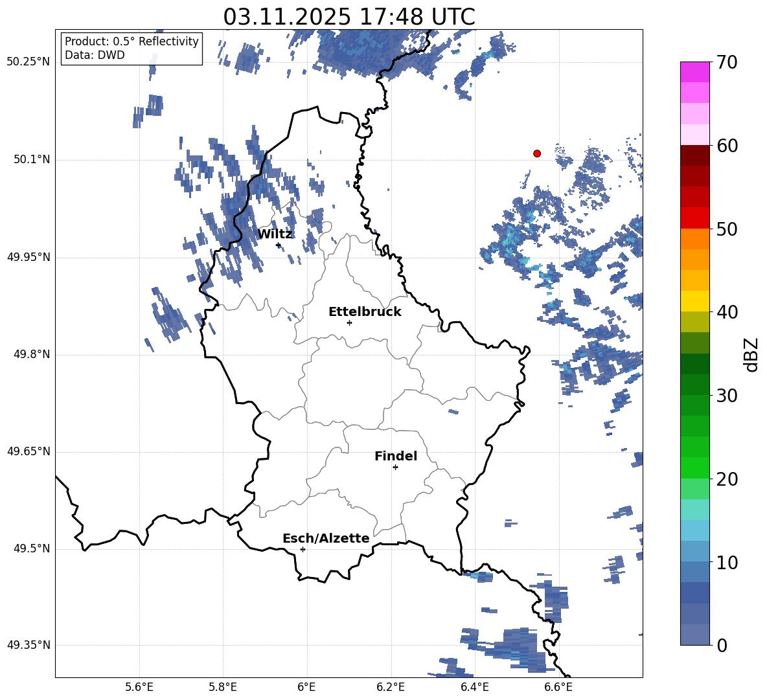The image size is (767, 700).
Task: Click the Ettelbruck city label
Action: 365,312
